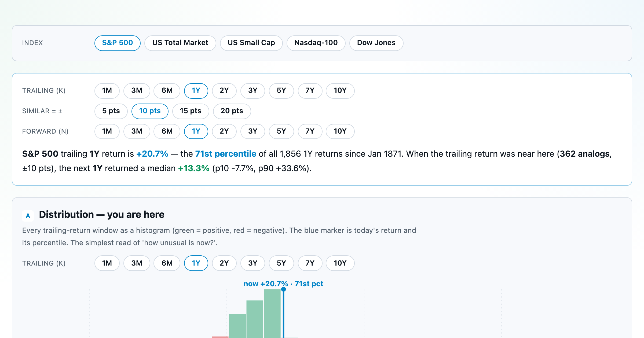This screenshot has width=644, height=338.
Task: Set forward horizon to 5Y
Action: pyautogui.click(x=281, y=131)
